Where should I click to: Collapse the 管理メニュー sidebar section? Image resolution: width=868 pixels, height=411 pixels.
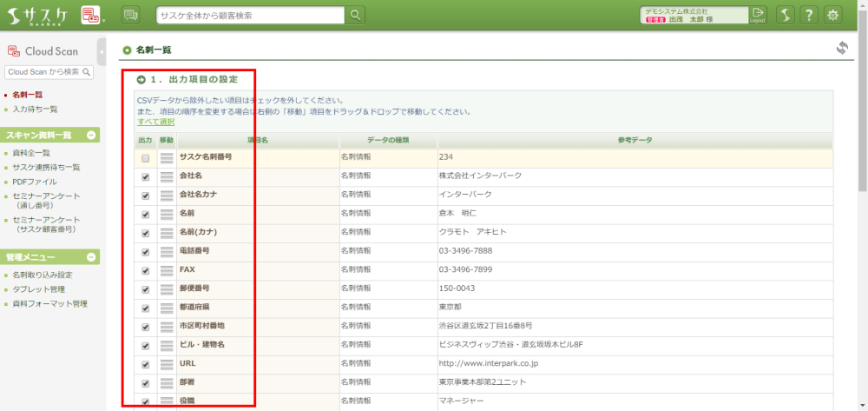pos(91,257)
